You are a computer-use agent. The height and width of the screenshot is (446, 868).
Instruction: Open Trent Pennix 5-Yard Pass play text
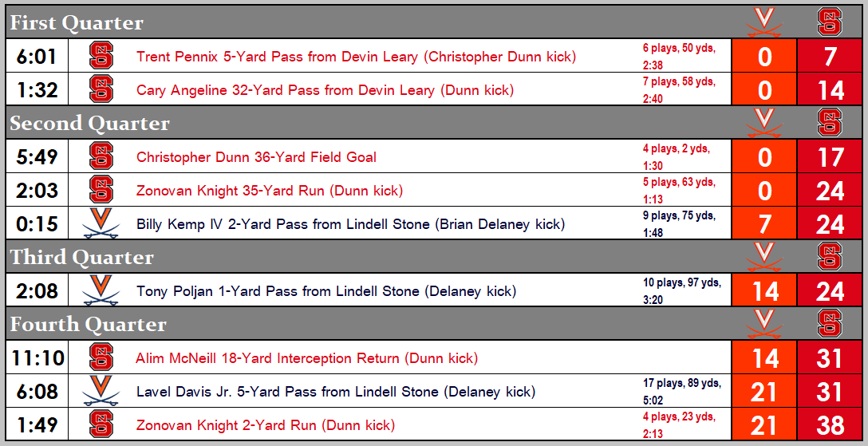pos(356,57)
